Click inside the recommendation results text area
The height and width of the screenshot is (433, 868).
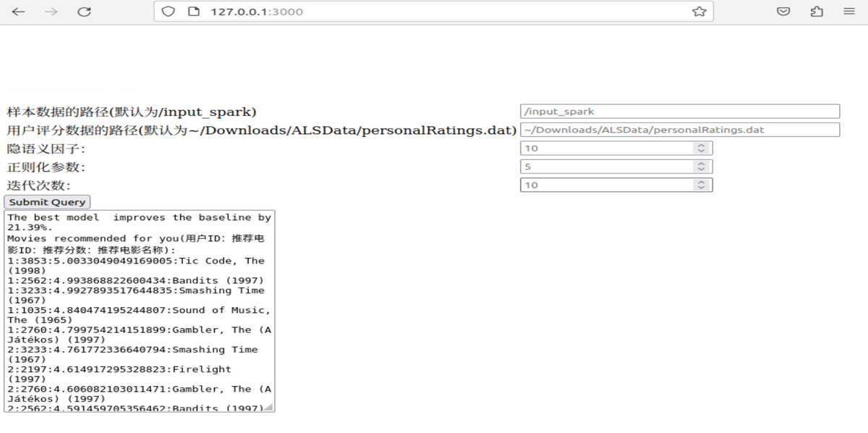139,311
